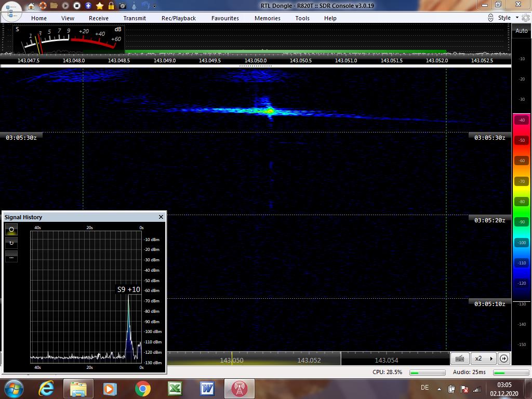Show hidden system tray icons
Screen dimensions: 532x399
[439, 389]
